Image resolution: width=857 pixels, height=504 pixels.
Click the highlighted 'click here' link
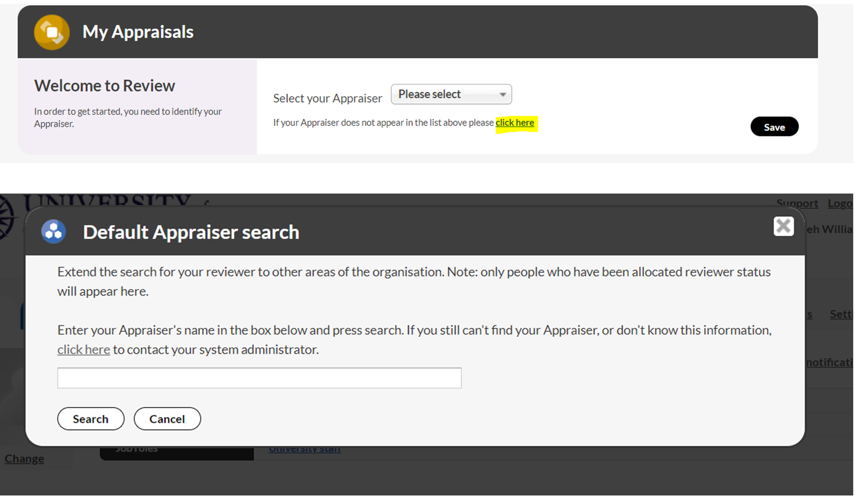click(x=515, y=123)
